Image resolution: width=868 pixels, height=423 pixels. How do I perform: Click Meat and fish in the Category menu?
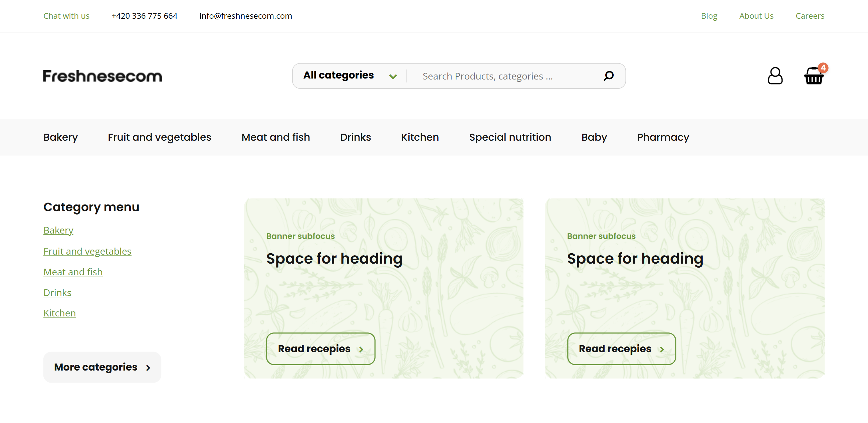pos(73,272)
